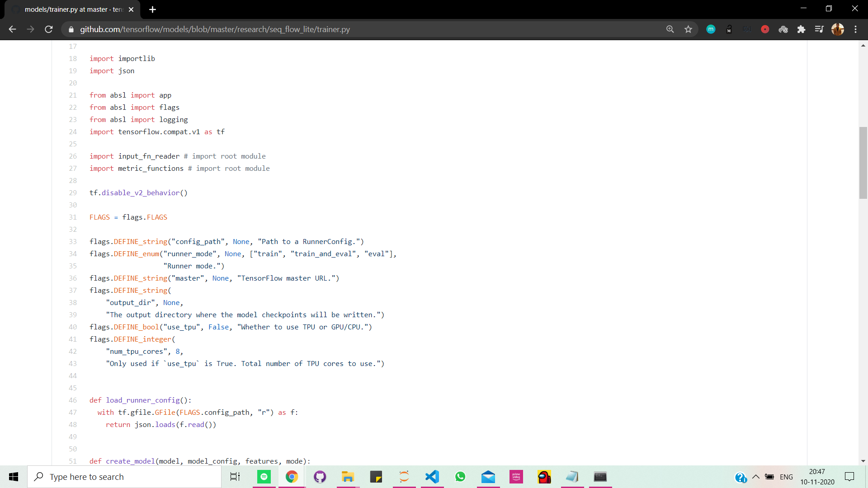
Task: Click the red record extension icon
Action: (x=765, y=29)
